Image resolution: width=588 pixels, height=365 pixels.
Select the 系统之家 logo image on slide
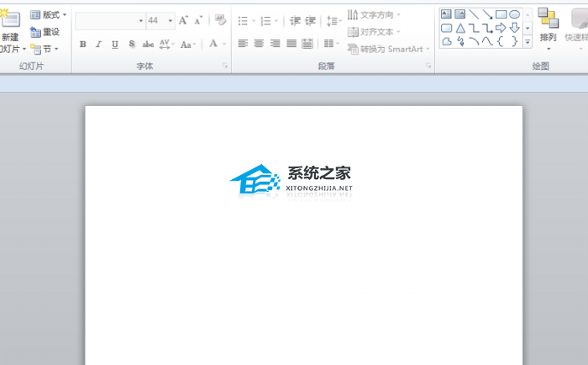291,182
